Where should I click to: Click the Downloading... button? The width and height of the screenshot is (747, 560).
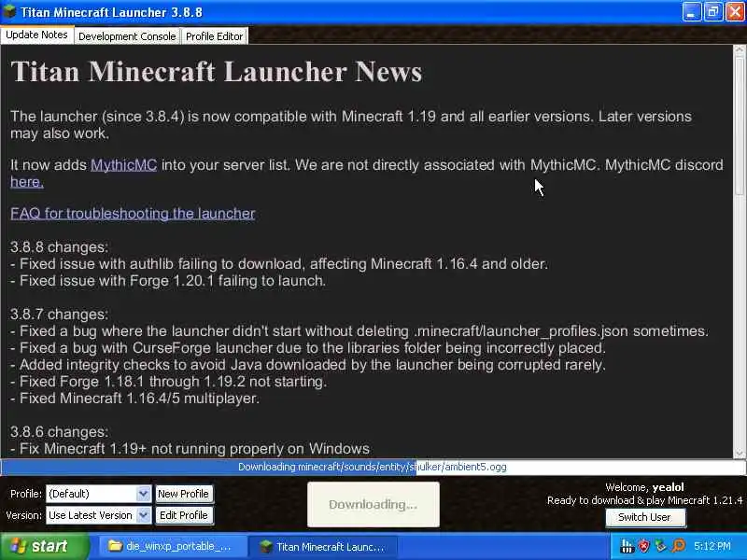coord(373,505)
